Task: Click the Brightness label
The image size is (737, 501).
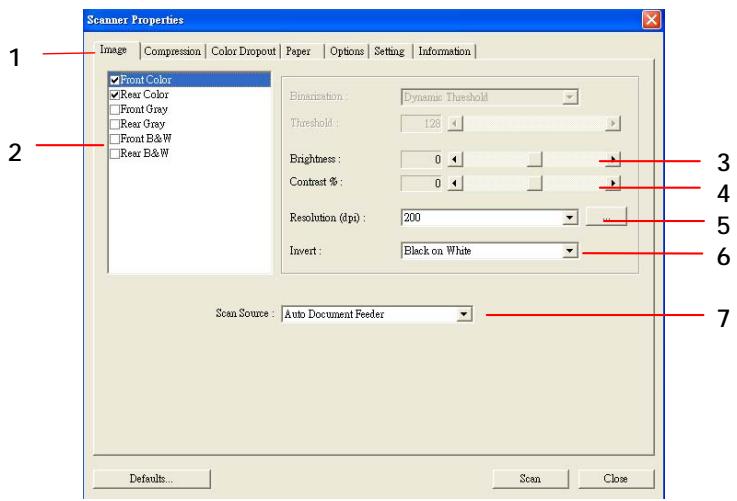Action: pos(315,159)
